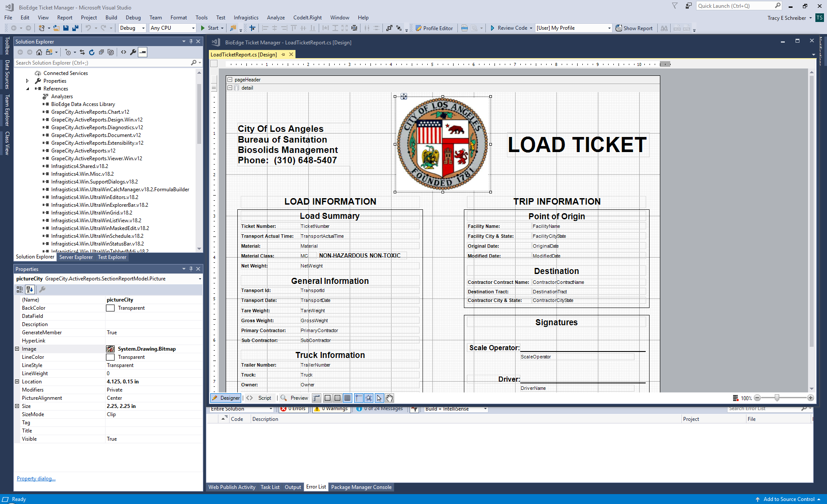Click the BackColor Transparent color swatch
827x504 pixels.
point(110,308)
